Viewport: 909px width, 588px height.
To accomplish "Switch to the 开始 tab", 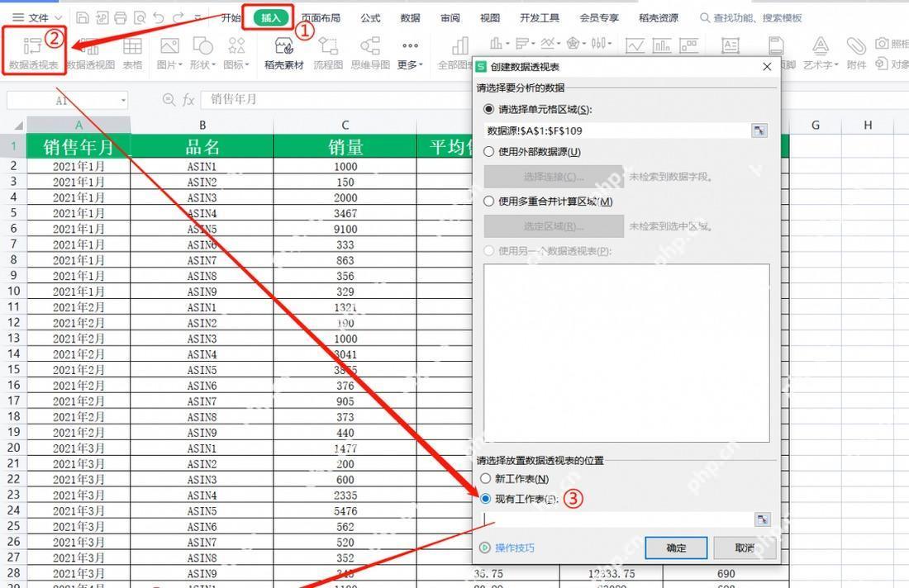I will [231, 18].
